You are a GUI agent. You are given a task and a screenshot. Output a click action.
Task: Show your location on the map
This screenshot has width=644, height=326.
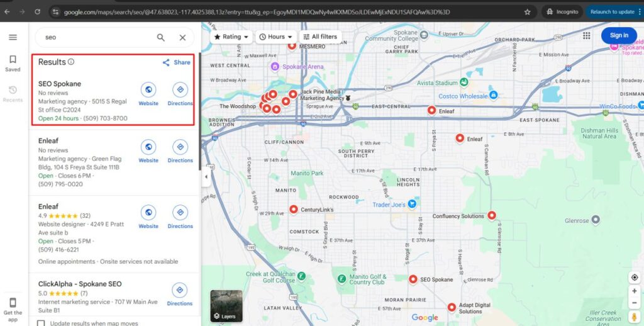635,278
